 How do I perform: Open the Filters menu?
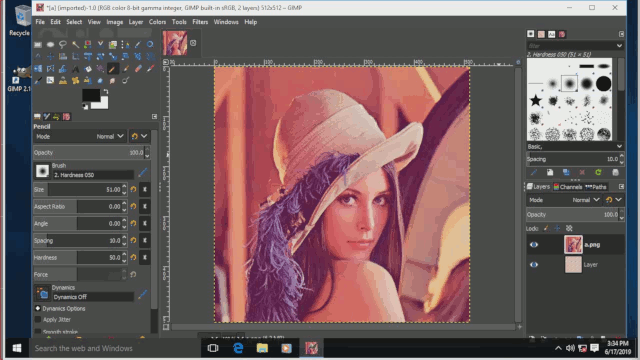click(x=200, y=22)
